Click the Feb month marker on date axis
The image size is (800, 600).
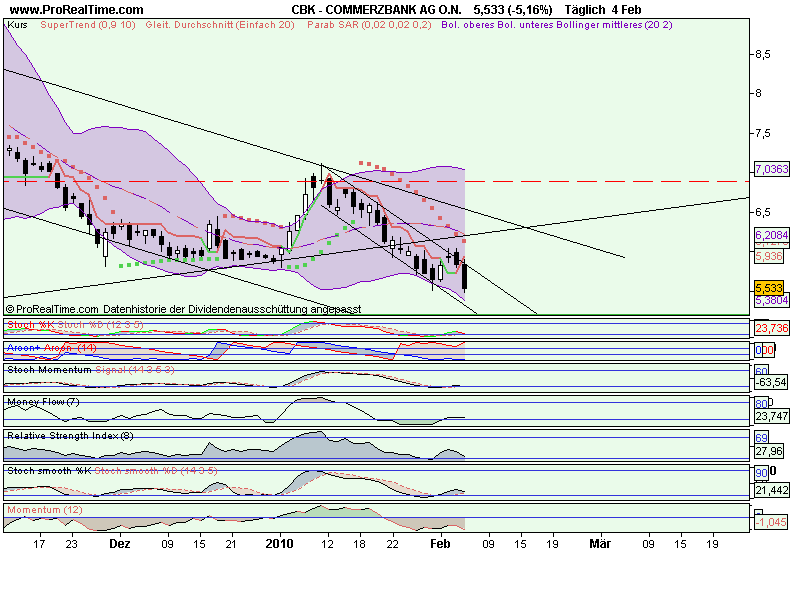(x=440, y=544)
